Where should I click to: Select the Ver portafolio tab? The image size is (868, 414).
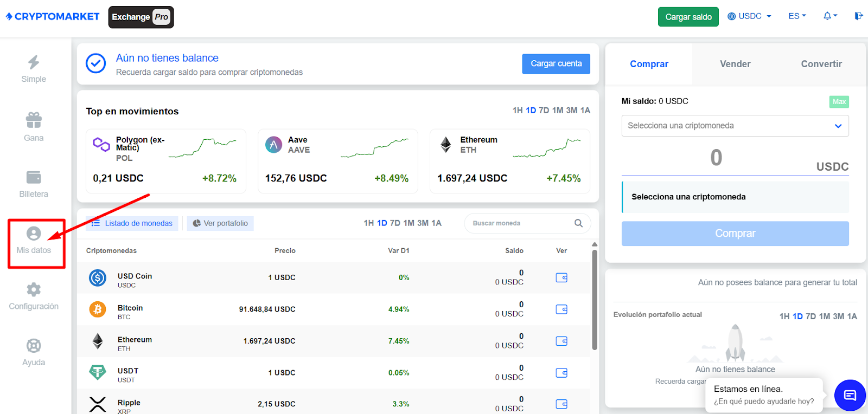point(220,223)
